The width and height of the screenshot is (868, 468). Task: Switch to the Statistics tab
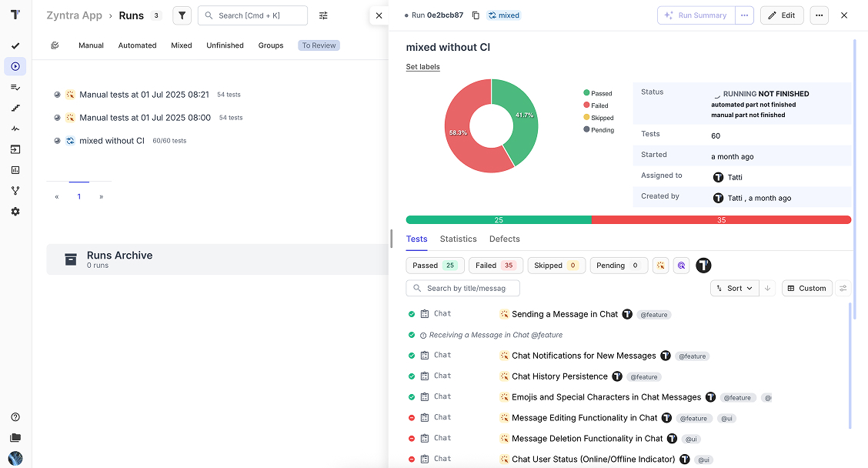[x=458, y=239]
